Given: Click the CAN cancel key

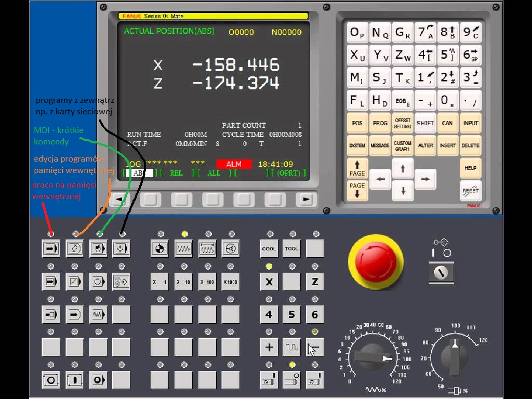Looking at the screenshot, I should coord(447,123).
